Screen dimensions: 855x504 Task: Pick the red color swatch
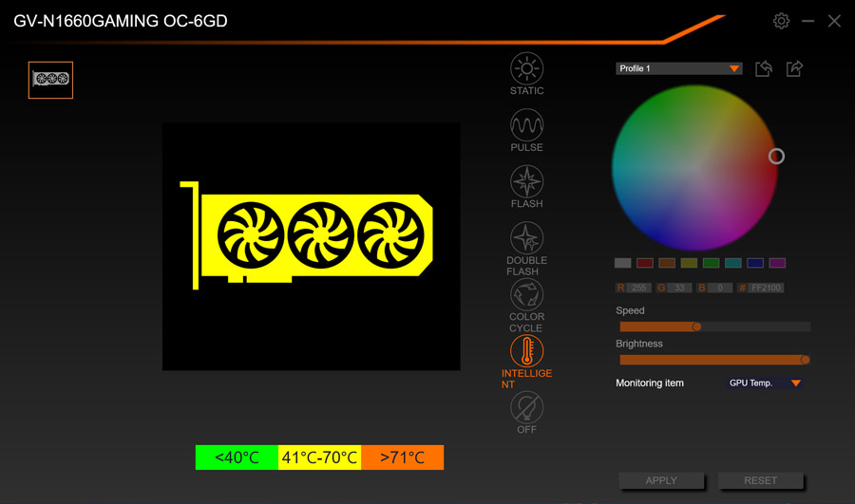pyautogui.click(x=644, y=263)
